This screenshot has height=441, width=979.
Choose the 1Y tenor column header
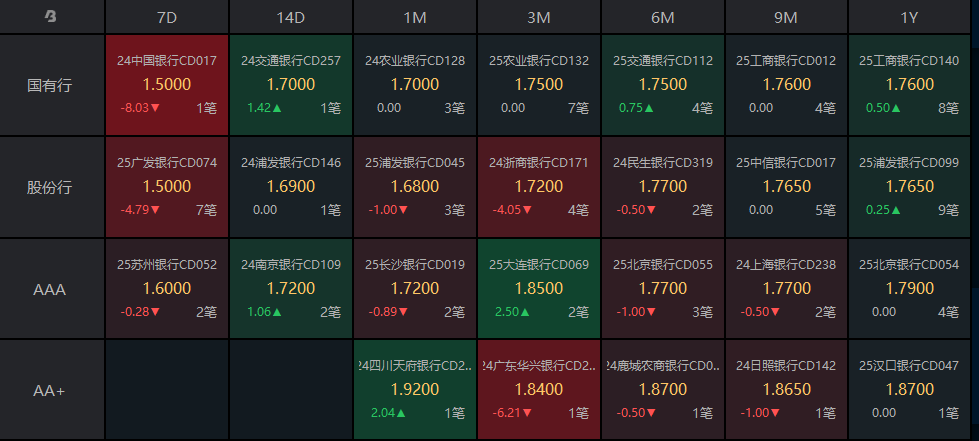[909, 17]
